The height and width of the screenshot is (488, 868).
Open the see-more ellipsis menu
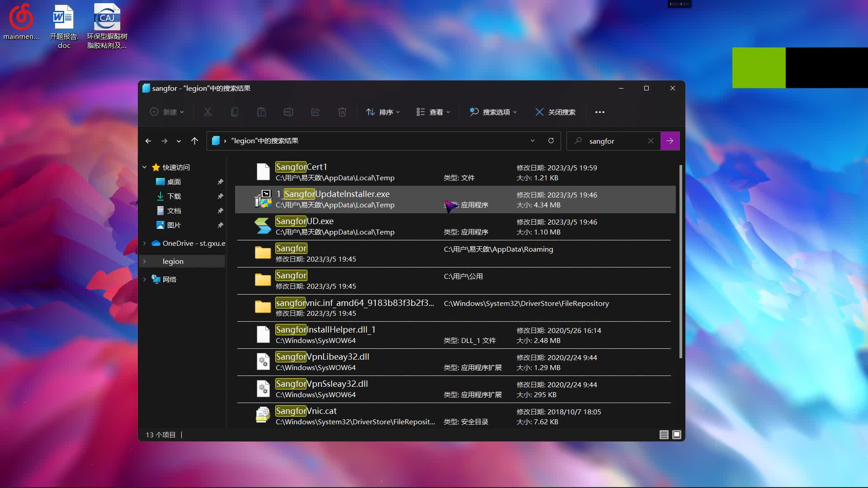[x=600, y=112]
